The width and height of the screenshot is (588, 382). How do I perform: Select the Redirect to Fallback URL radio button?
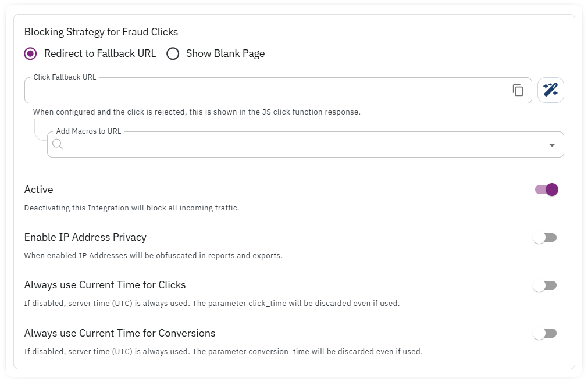pyautogui.click(x=31, y=53)
